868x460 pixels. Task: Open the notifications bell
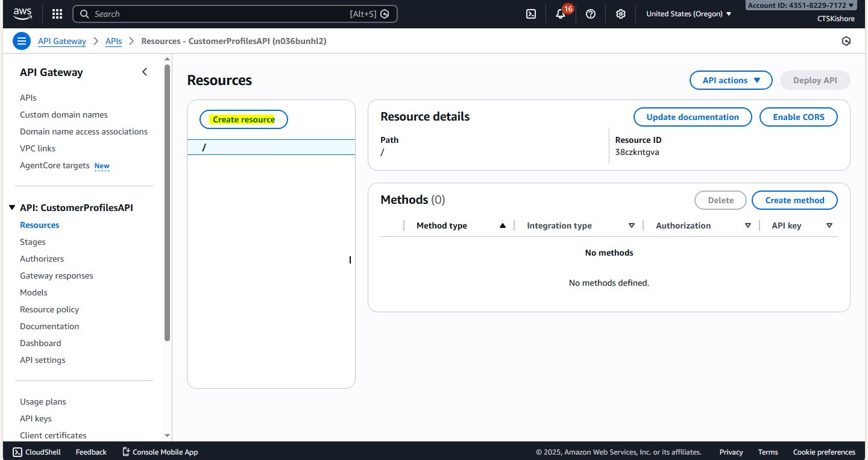pyautogui.click(x=561, y=14)
